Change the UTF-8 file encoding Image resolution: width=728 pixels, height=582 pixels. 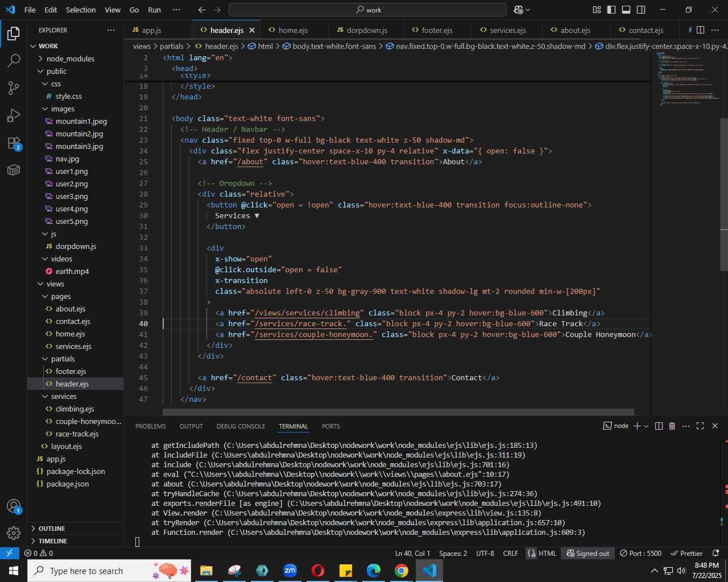485,553
